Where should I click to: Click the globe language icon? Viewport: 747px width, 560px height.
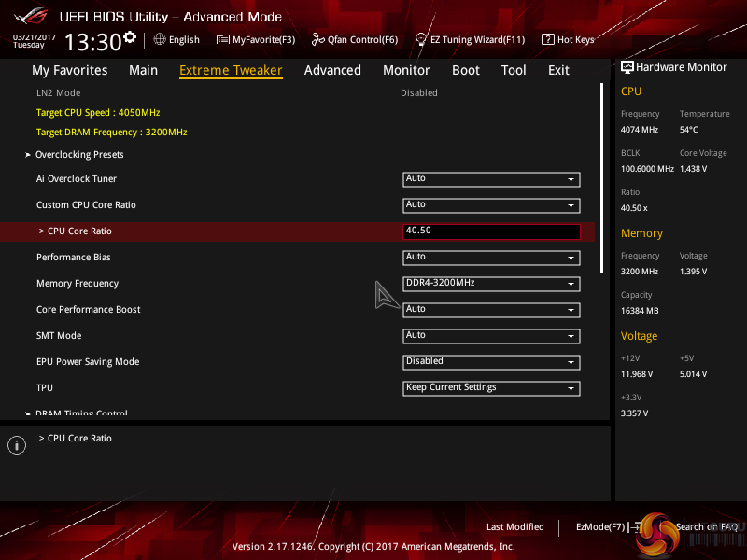tap(160, 39)
